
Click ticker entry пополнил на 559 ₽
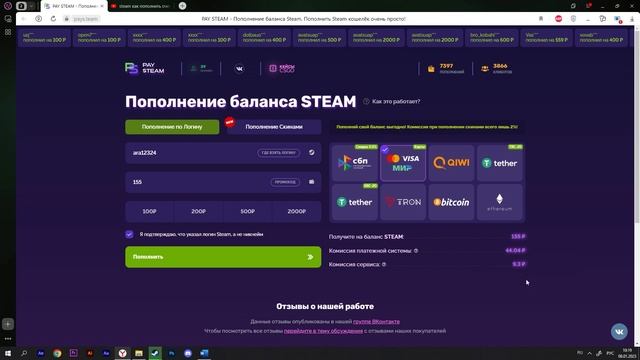(546, 38)
